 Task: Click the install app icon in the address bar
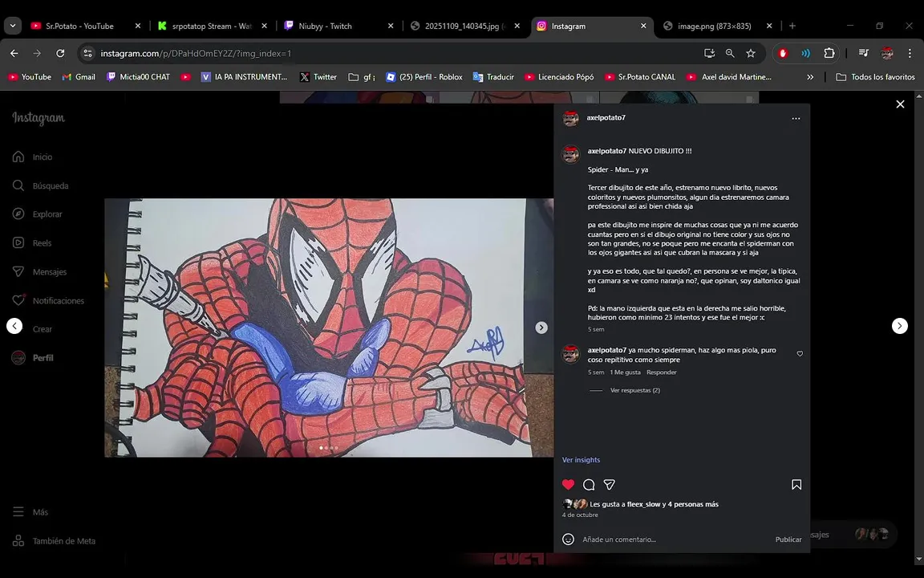click(x=709, y=54)
